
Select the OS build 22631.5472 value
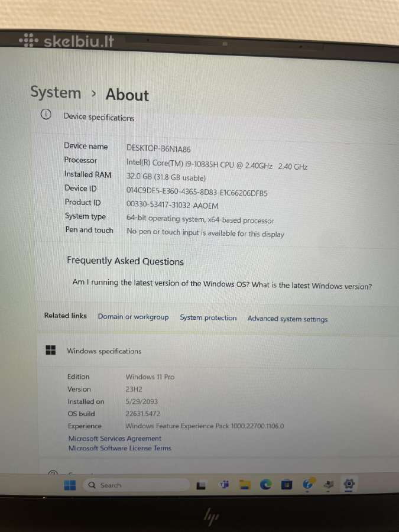(142, 414)
